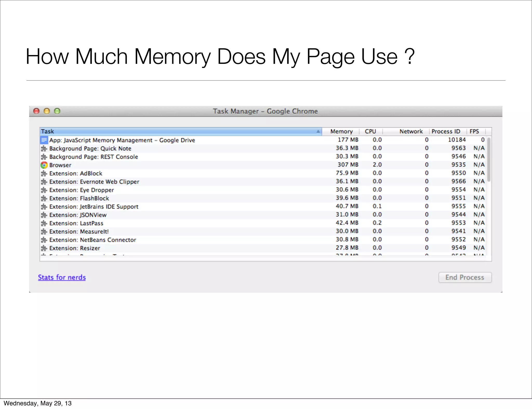532x409 pixels.
Task: Select the App: JavaScript Memory Management row
Action: [263, 140]
